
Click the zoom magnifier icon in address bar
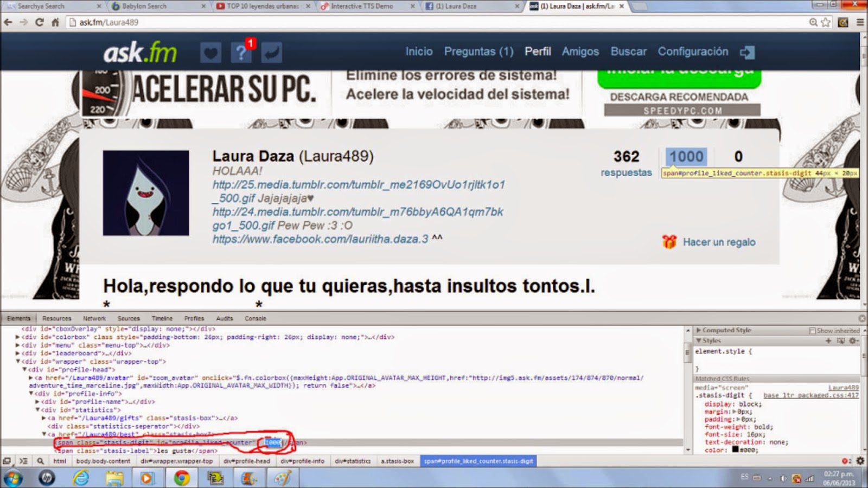pyautogui.click(x=813, y=22)
